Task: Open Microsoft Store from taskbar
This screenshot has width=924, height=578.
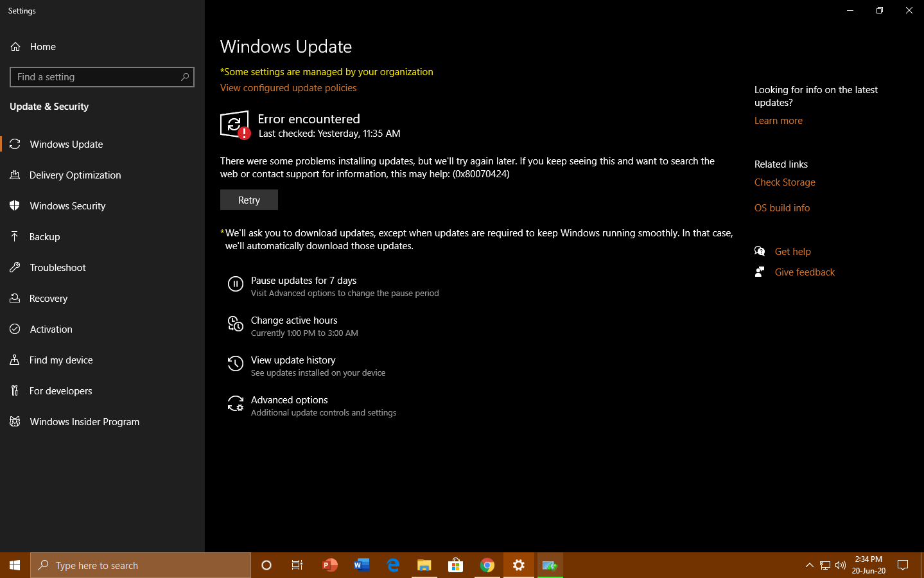Action: tap(456, 565)
